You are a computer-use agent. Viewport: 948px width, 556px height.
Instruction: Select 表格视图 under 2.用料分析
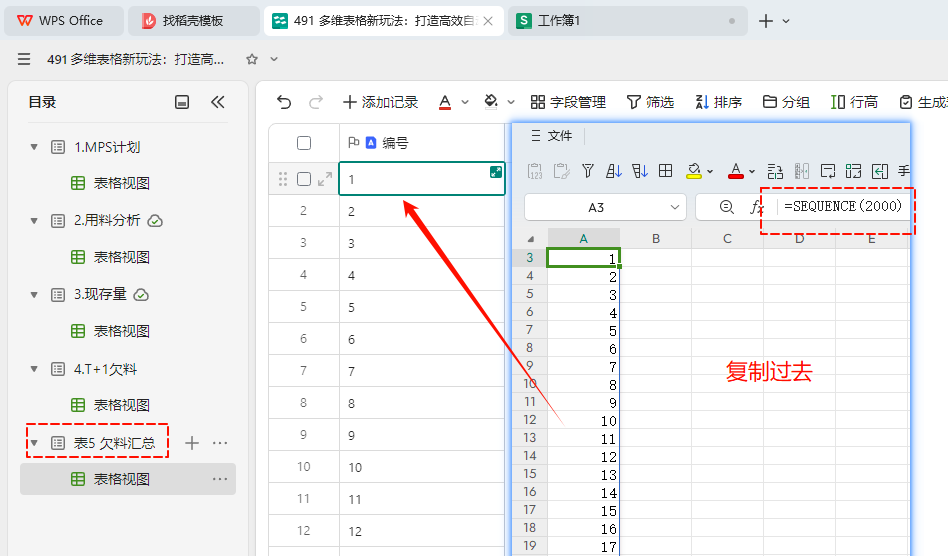coord(122,257)
